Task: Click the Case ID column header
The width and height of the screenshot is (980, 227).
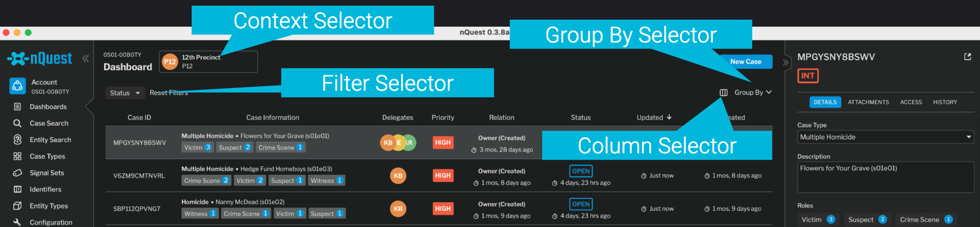Action: [x=139, y=117]
